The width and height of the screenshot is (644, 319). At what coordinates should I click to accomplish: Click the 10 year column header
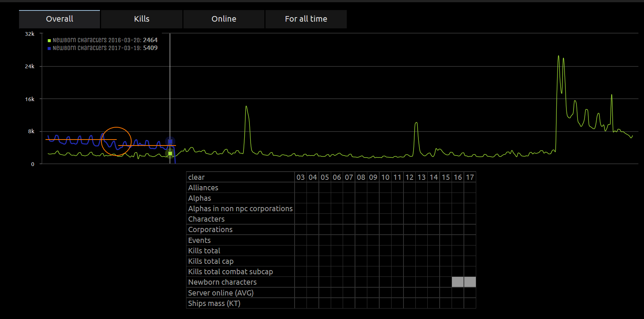point(385,177)
